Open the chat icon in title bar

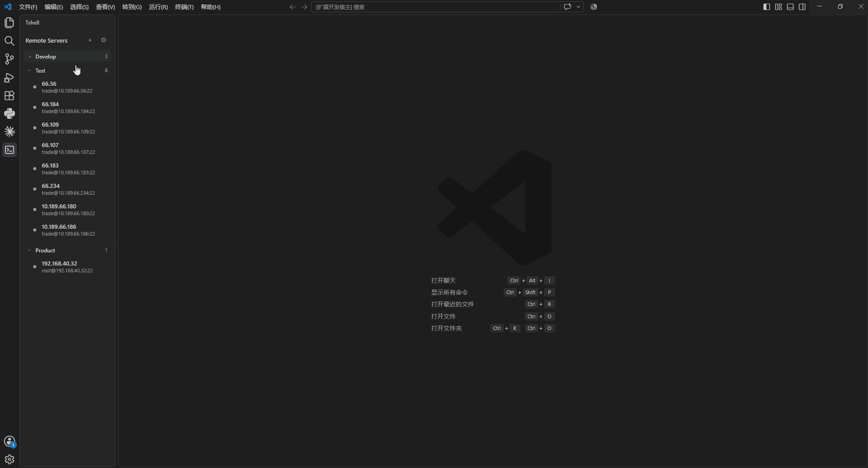[x=567, y=7]
